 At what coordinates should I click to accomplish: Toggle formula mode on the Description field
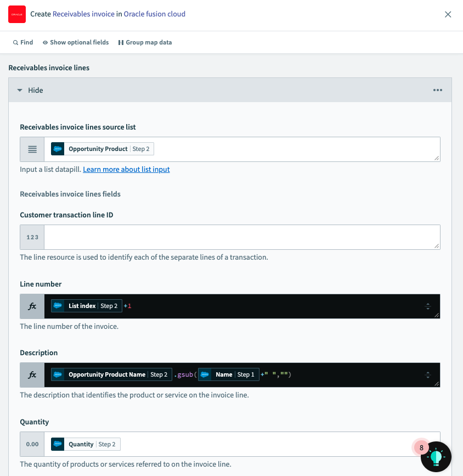(31, 374)
